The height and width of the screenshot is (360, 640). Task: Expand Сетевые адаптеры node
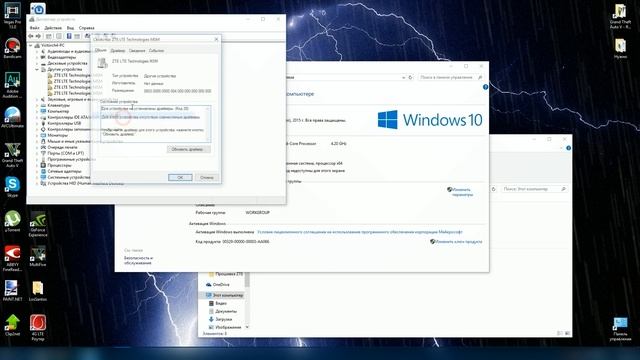[x=37, y=171]
